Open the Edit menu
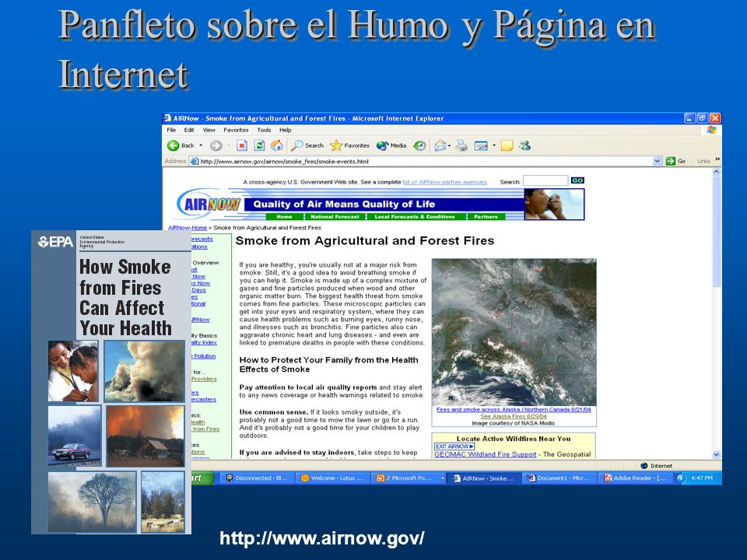Screen dimensions: 747x560 (x=189, y=130)
